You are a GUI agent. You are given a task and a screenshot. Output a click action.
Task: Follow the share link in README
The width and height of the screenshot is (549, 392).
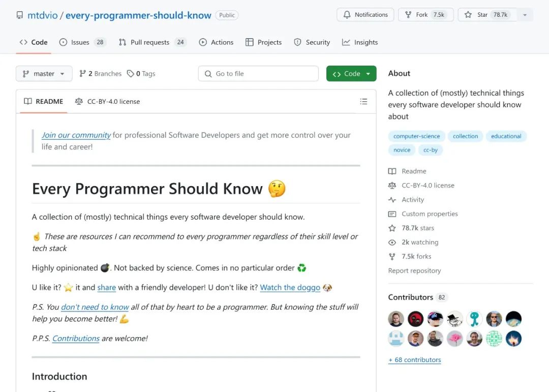(106, 288)
